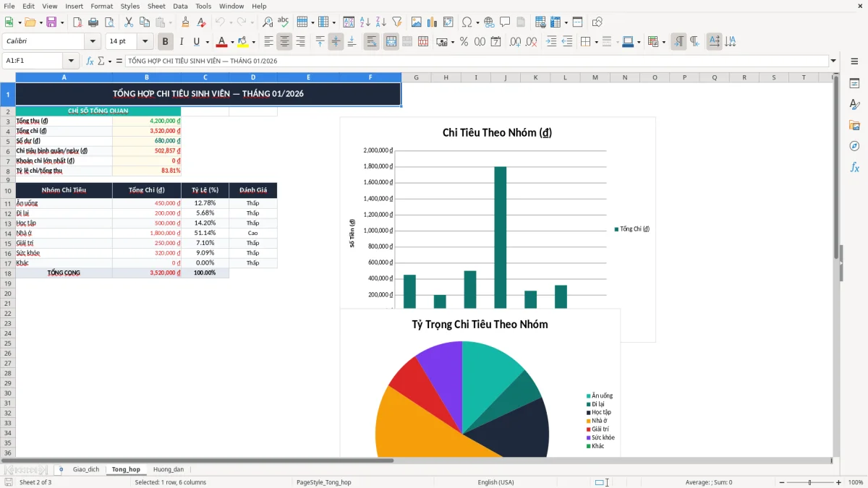The width and height of the screenshot is (868, 488).
Task: Apply AutoFilter funnel icon
Action: point(397,22)
